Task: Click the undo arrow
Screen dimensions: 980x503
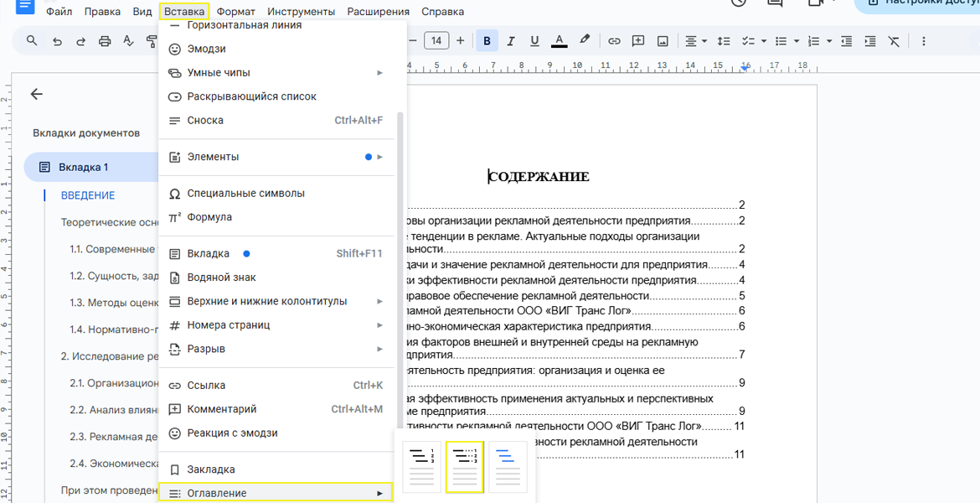Action: (57, 41)
